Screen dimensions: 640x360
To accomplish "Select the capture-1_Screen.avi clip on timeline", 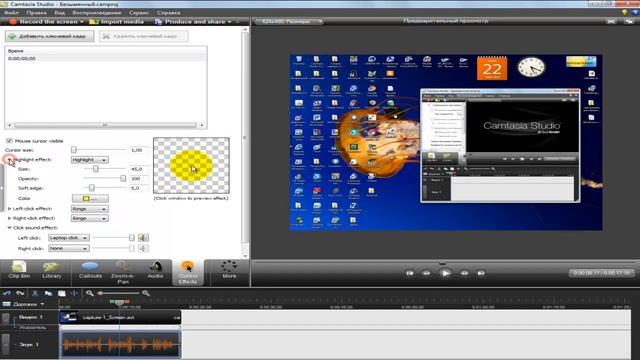I will 120,318.
